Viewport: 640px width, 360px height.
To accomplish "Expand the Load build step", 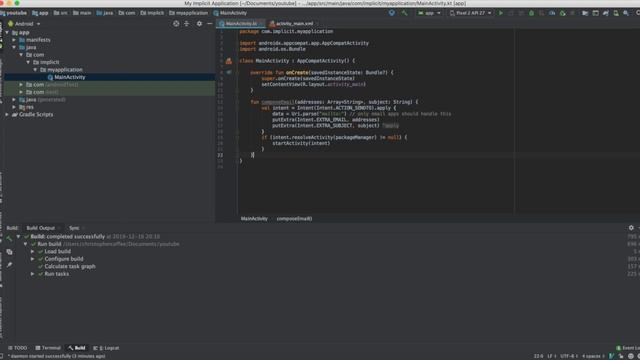I will coord(32,251).
